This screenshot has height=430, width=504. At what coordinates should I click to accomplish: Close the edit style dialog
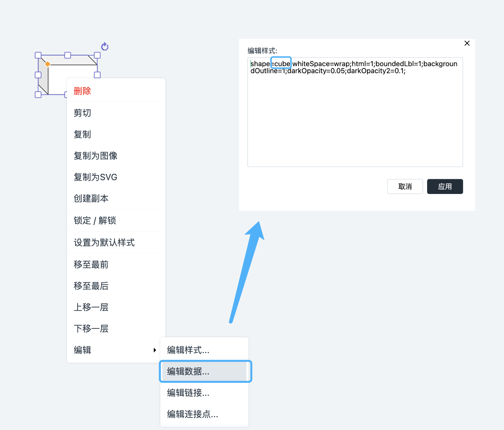(467, 43)
